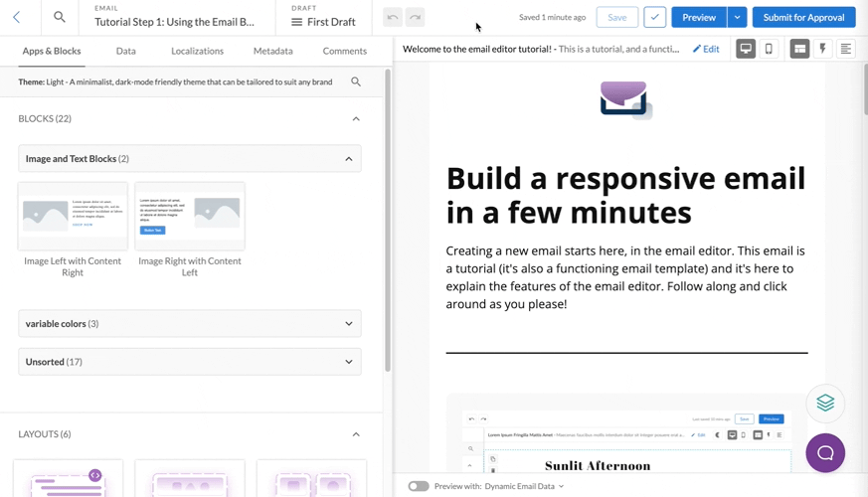Switch to the Data tab
868x497 pixels.
125,51
